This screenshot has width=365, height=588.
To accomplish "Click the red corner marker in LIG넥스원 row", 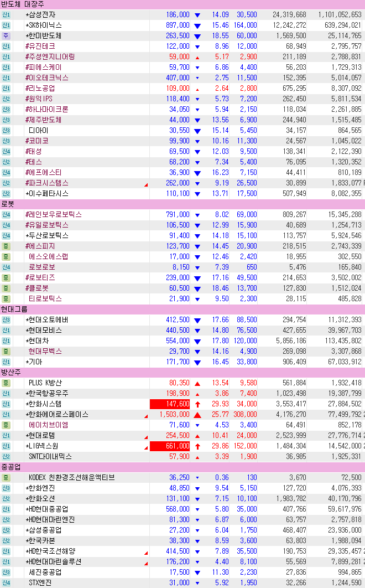I will (x=146, y=448).
